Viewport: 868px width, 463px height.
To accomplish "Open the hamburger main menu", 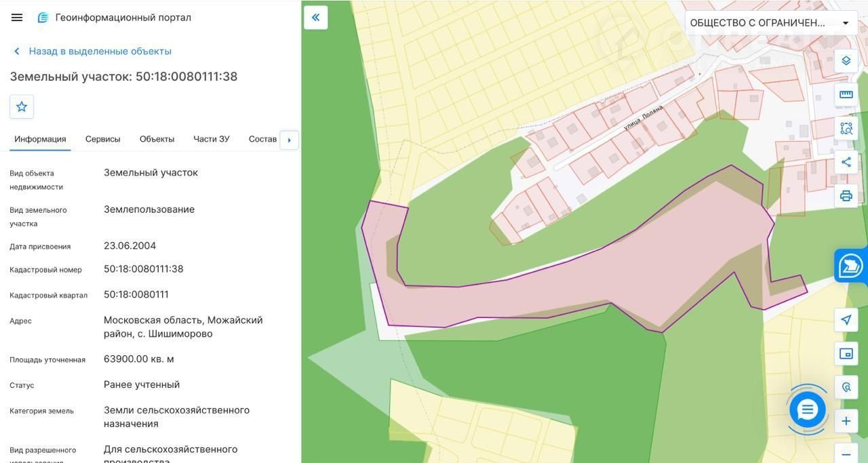I will (17, 18).
